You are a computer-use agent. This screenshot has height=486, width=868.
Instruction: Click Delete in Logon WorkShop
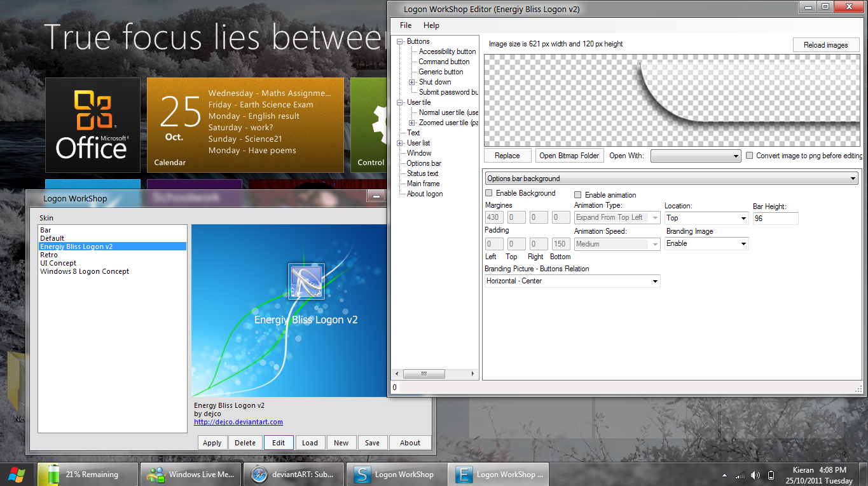[x=245, y=443]
